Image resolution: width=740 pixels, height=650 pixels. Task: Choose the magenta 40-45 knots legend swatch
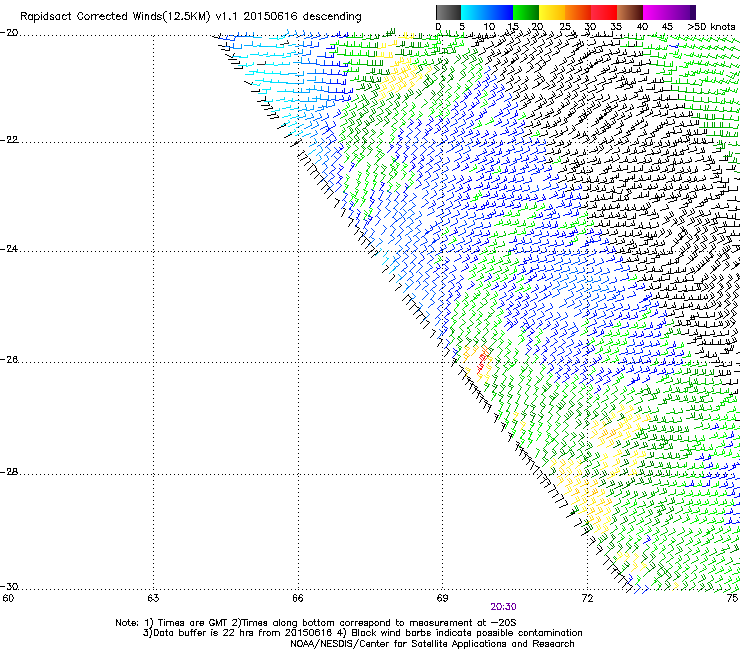[x=656, y=12]
